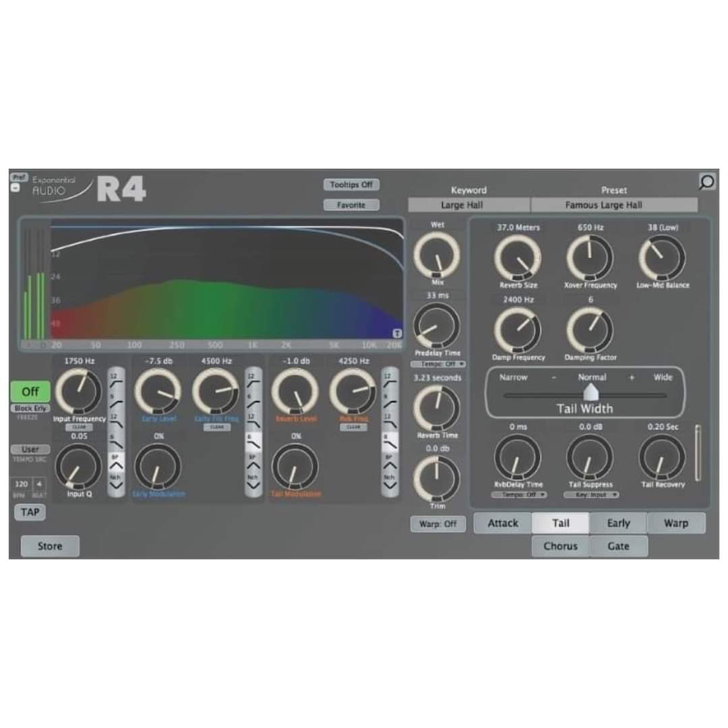
Task: Select notch (Nch) for early filter
Action: point(253,483)
